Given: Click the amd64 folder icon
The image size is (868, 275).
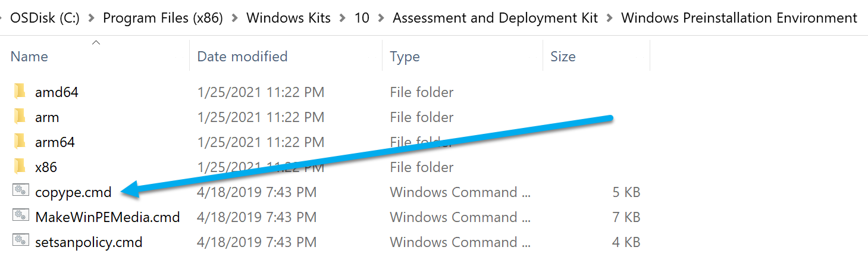Looking at the screenshot, I should pos(20,92).
